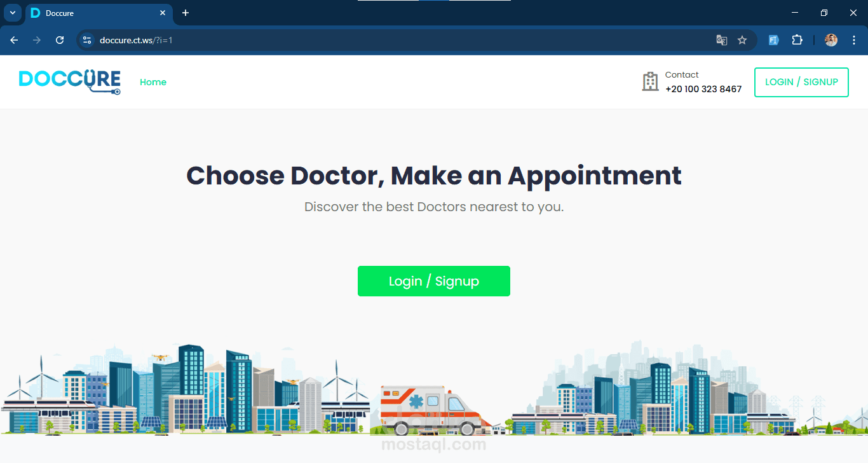This screenshot has height=463, width=868.
Task: Open the Home navigation link
Action: pyautogui.click(x=153, y=82)
